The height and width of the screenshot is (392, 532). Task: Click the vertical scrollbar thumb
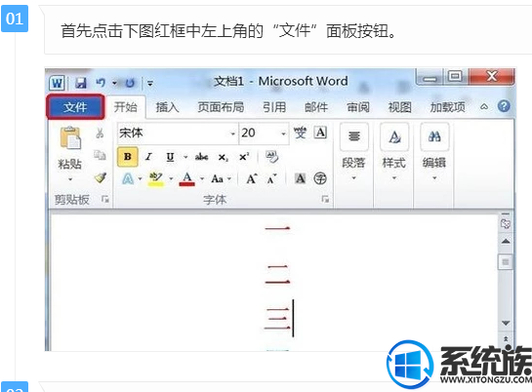[506, 262]
